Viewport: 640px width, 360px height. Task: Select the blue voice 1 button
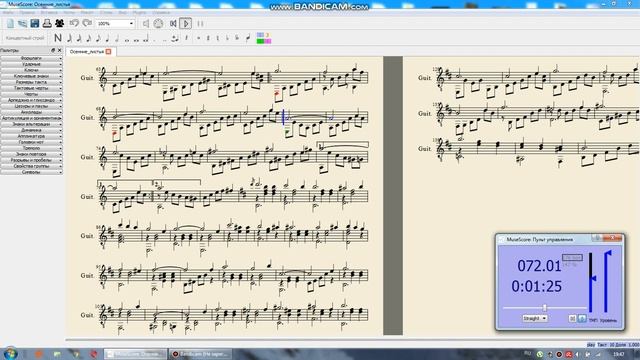pyautogui.click(x=260, y=35)
